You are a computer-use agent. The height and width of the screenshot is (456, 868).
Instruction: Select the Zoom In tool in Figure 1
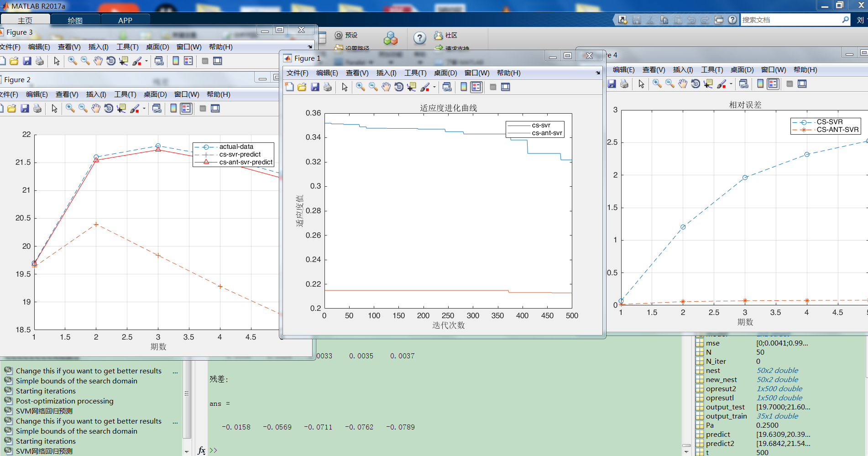tap(360, 87)
